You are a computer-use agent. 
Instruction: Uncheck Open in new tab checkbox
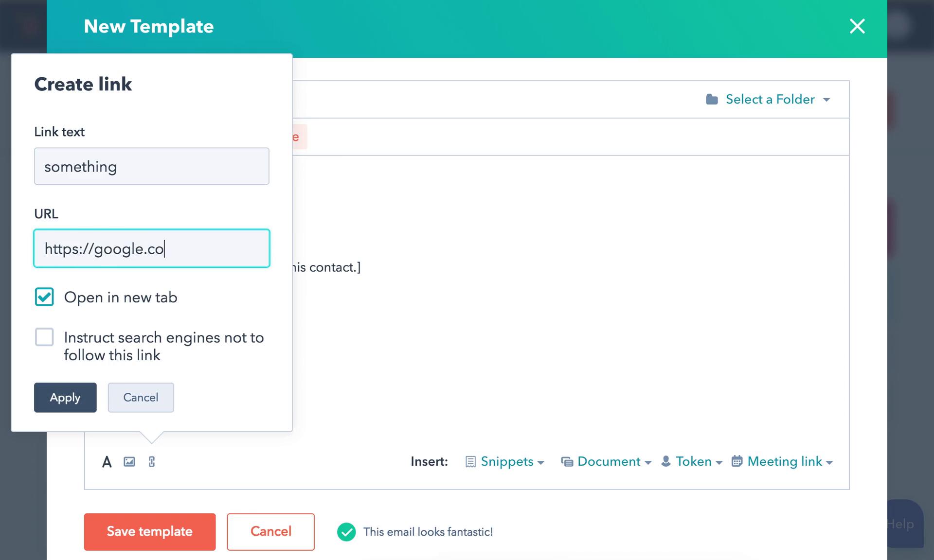44,297
